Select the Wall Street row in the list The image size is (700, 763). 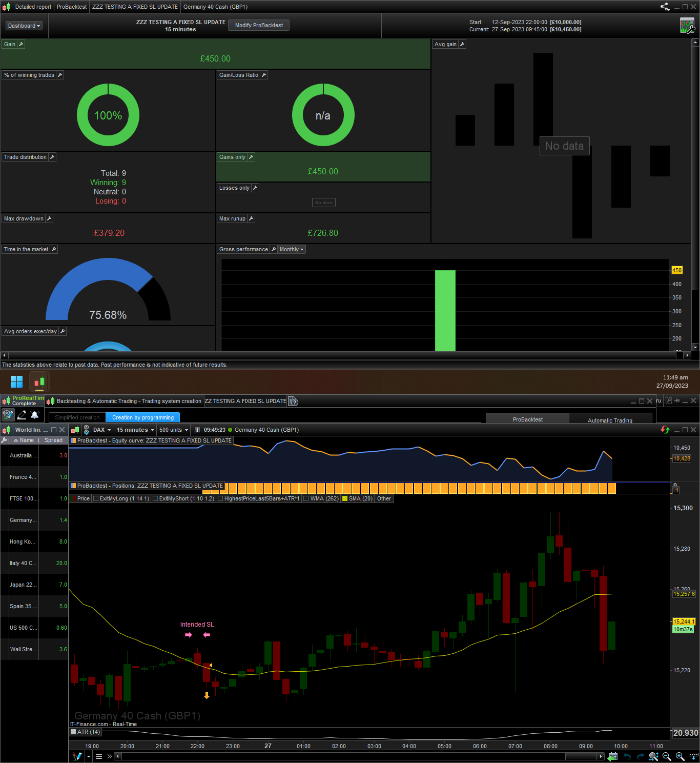(x=34, y=649)
